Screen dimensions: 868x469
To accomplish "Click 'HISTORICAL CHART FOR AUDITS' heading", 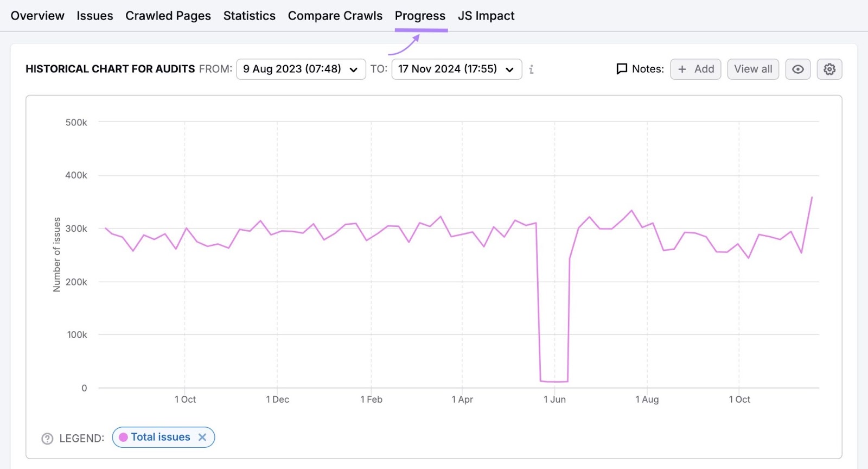I will (x=110, y=69).
